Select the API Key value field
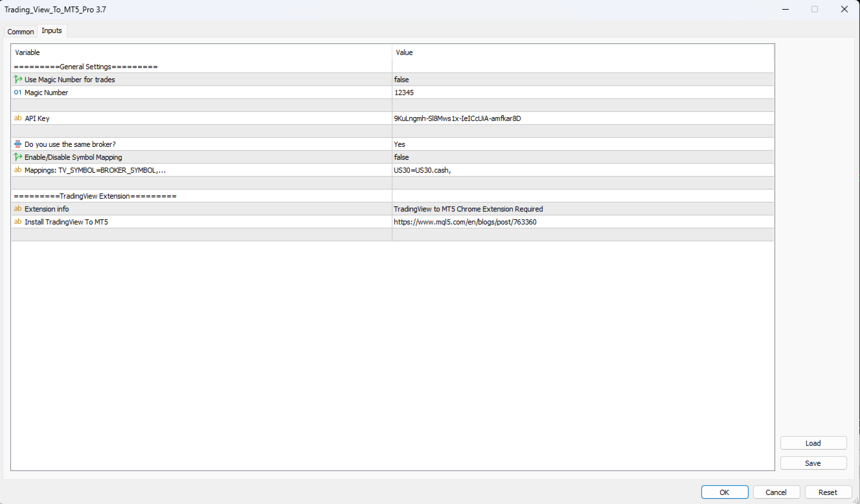860x504 pixels. click(583, 118)
